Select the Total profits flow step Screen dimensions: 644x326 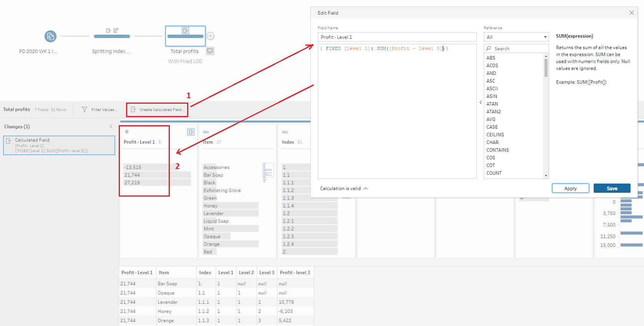tap(185, 36)
